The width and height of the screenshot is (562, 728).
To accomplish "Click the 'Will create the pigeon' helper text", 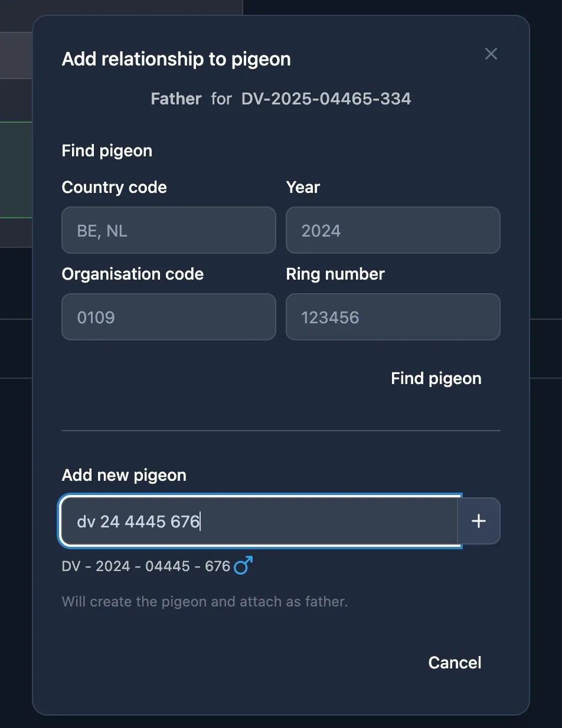I will point(205,602).
